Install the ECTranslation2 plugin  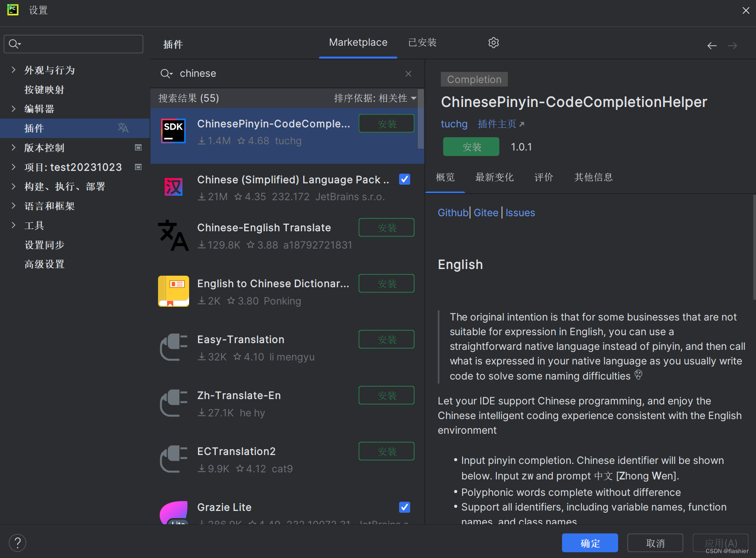(x=387, y=451)
